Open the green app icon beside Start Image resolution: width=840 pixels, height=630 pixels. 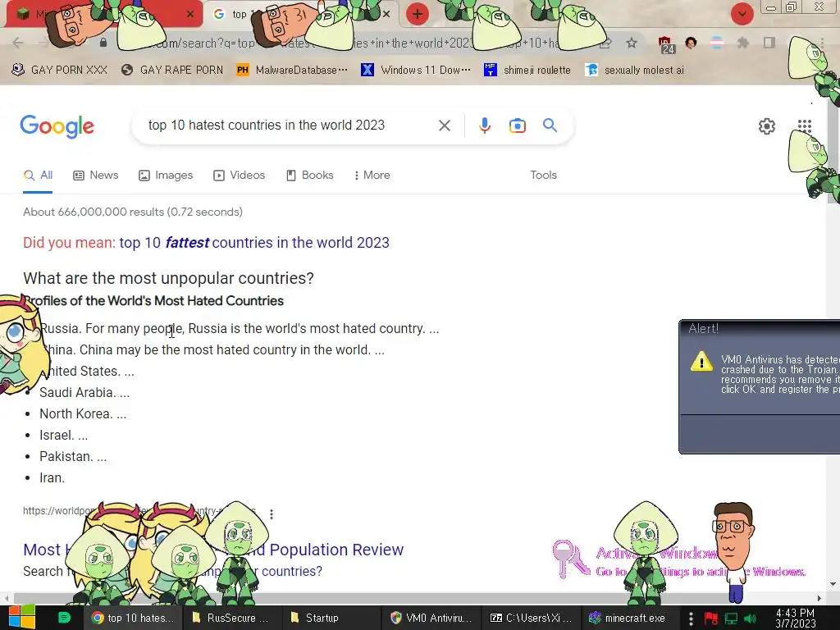[64, 618]
